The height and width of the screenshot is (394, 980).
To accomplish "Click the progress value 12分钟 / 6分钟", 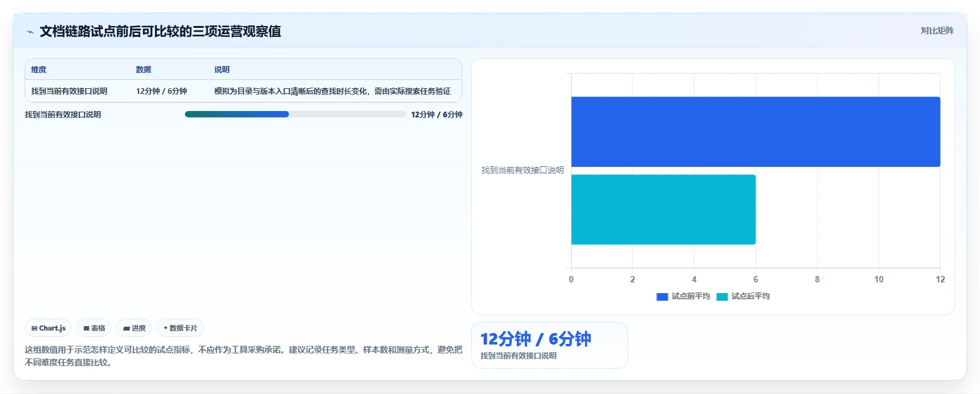I will point(437,115).
